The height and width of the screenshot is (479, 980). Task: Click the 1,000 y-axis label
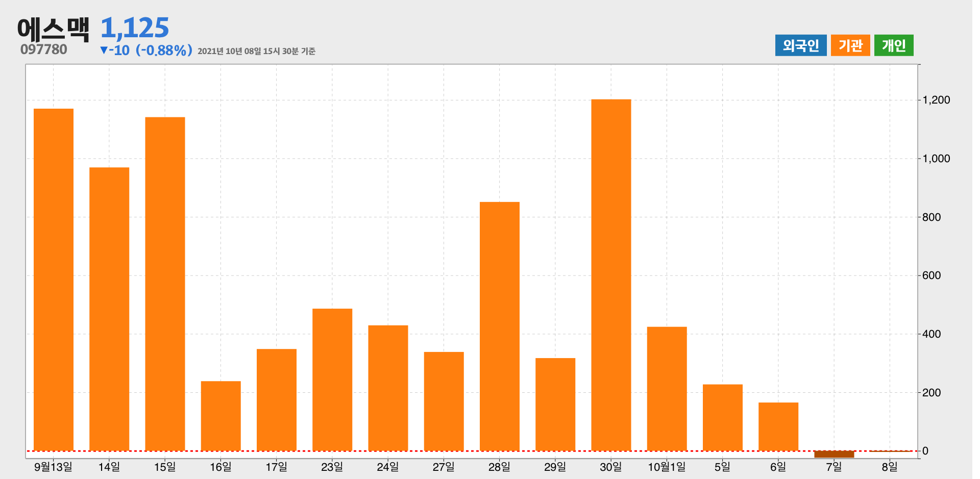click(x=937, y=159)
